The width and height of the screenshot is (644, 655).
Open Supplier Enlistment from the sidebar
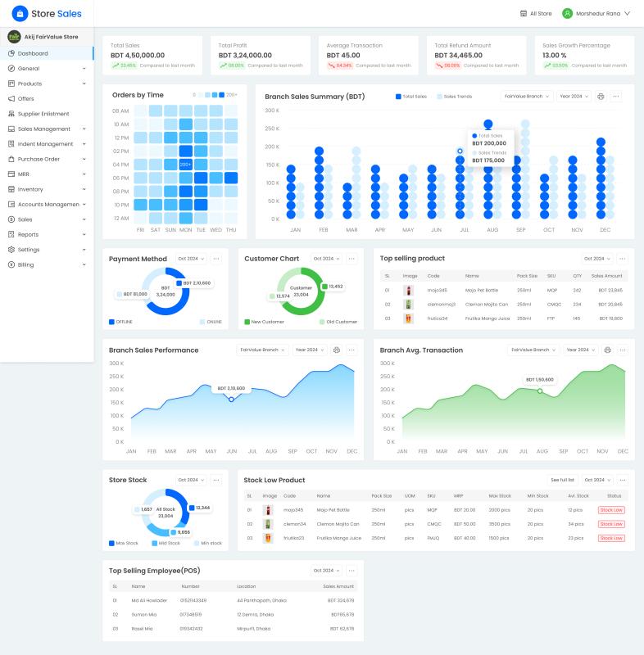click(43, 114)
